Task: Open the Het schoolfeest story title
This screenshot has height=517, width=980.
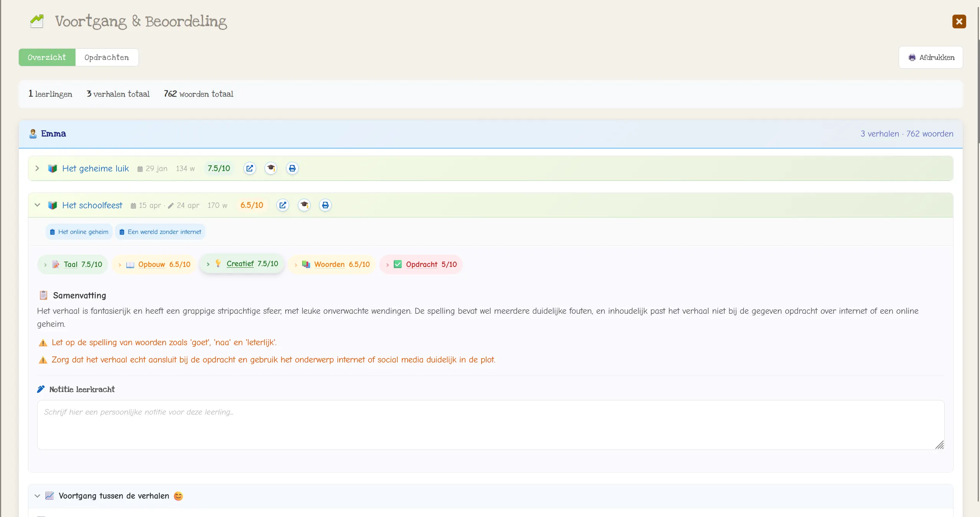Action: pyautogui.click(x=92, y=205)
